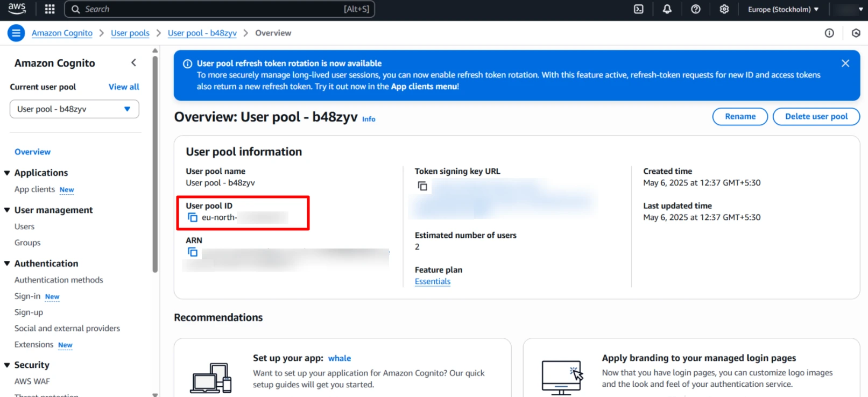The height and width of the screenshot is (397, 868).
Task: Open the info panel icon near breadcrumbs
Action: pyautogui.click(x=829, y=33)
